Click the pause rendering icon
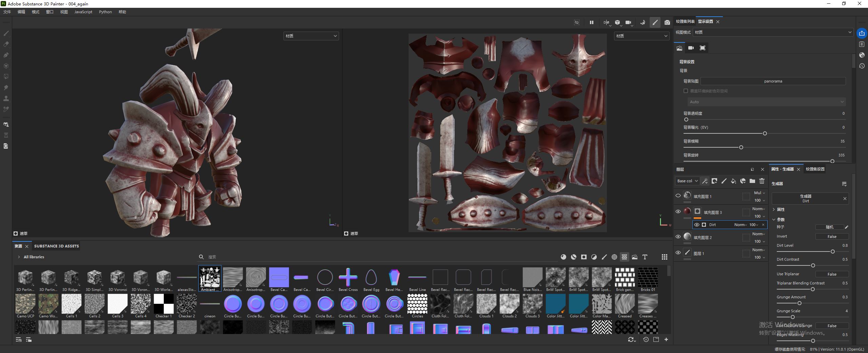Screen dimensions: 868x353 [591, 23]
